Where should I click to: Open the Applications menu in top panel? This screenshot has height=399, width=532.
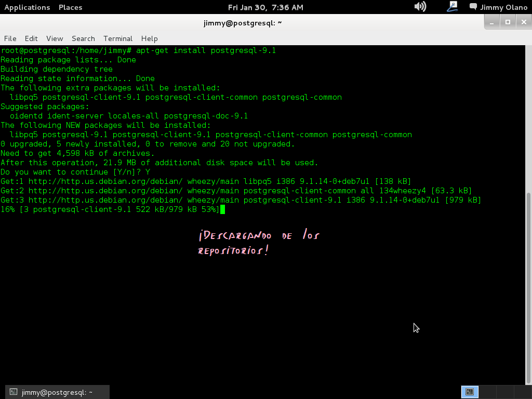pos(27,7)
